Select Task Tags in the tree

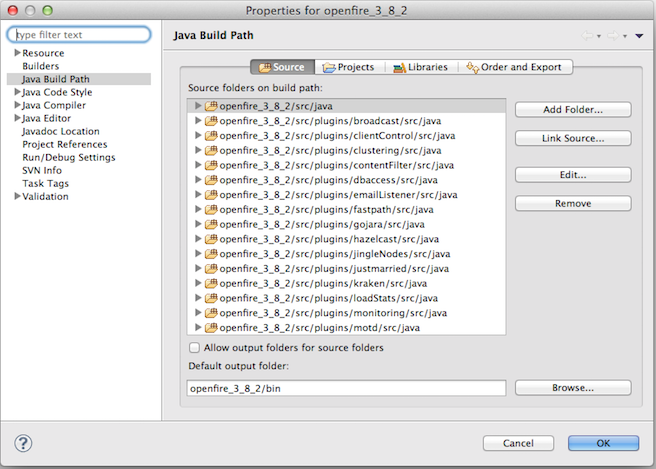[x=46, y=183]
